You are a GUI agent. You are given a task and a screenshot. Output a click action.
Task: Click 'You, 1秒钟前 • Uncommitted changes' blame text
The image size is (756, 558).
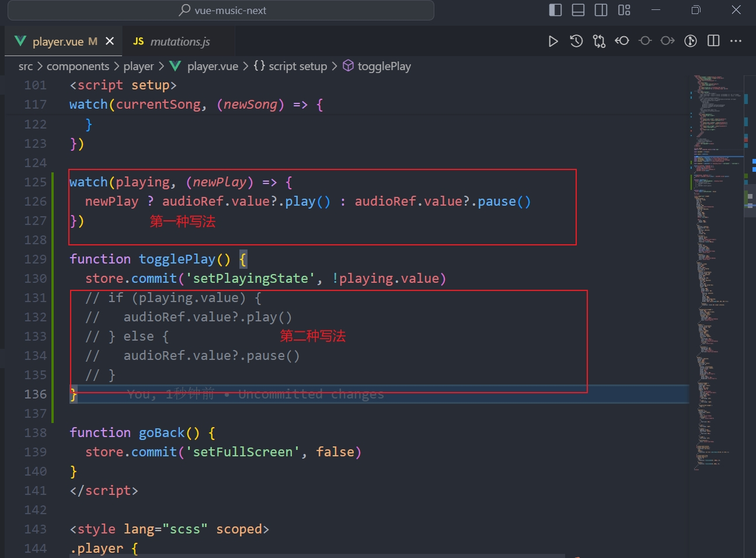coord(256,394)
